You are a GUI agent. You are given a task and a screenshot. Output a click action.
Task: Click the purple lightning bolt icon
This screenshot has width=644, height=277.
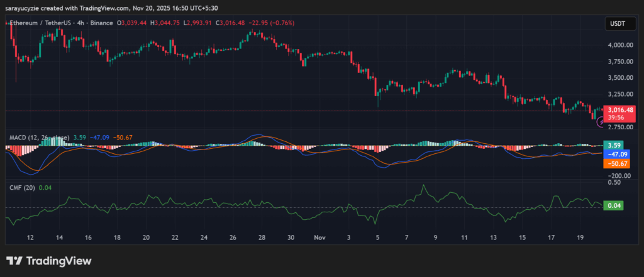pyautogui.click(x=599, y=124)
